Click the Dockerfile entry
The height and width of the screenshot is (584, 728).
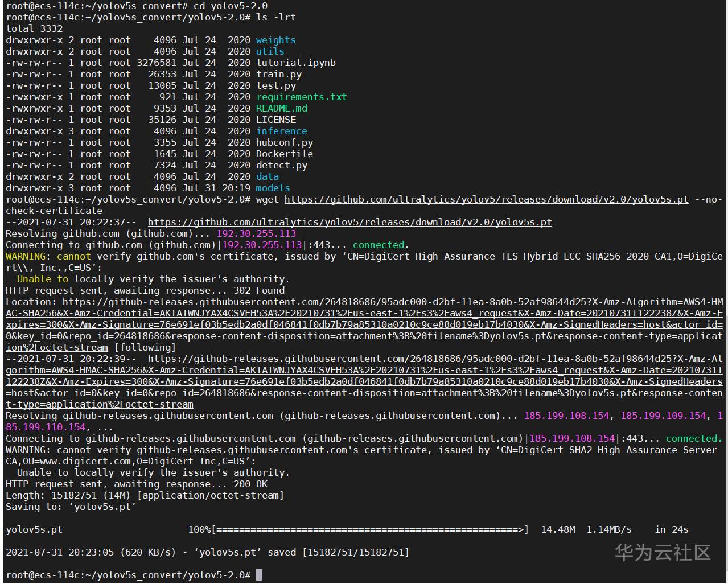click(x=284, y=154)
